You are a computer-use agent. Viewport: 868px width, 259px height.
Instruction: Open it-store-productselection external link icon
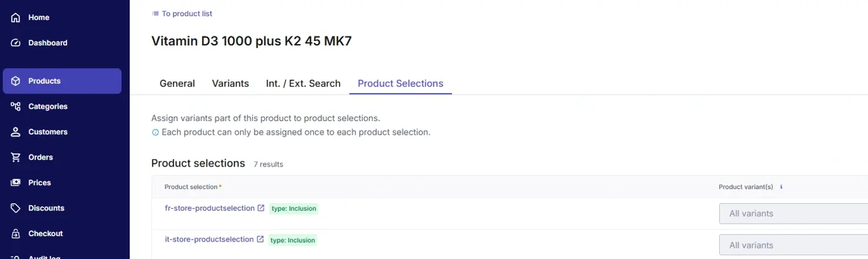[x=260, y=239]
